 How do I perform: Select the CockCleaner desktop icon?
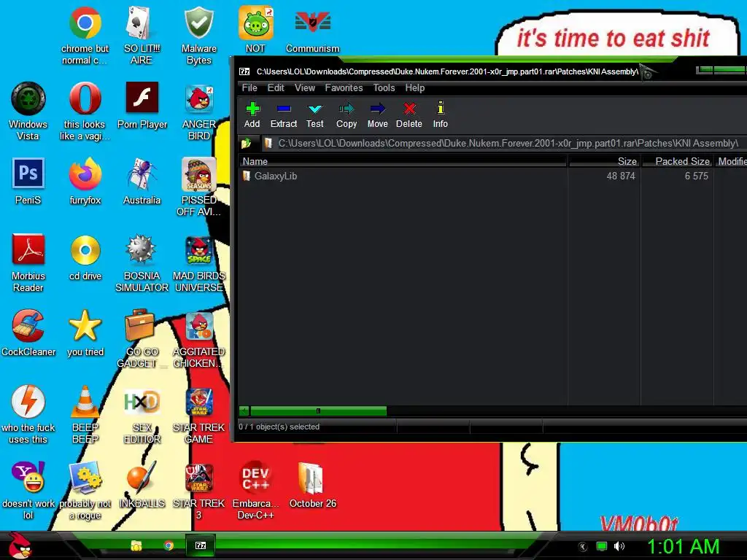[x=28, y=332]
